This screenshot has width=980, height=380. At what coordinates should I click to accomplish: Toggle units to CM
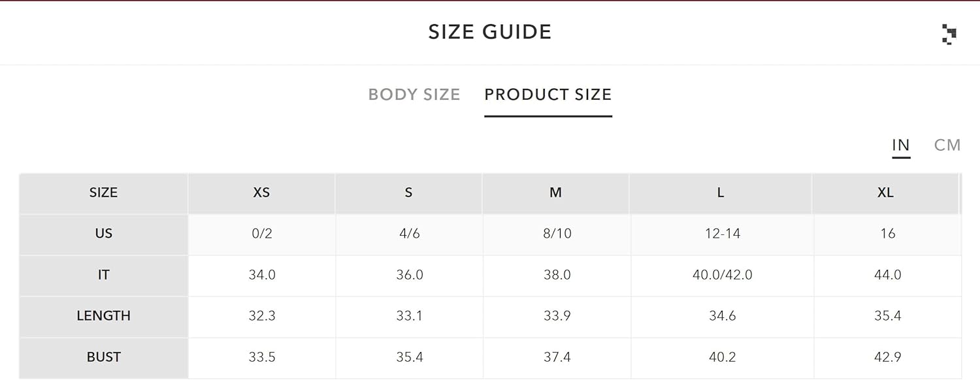pyautogui.click(x=947, y=145)
